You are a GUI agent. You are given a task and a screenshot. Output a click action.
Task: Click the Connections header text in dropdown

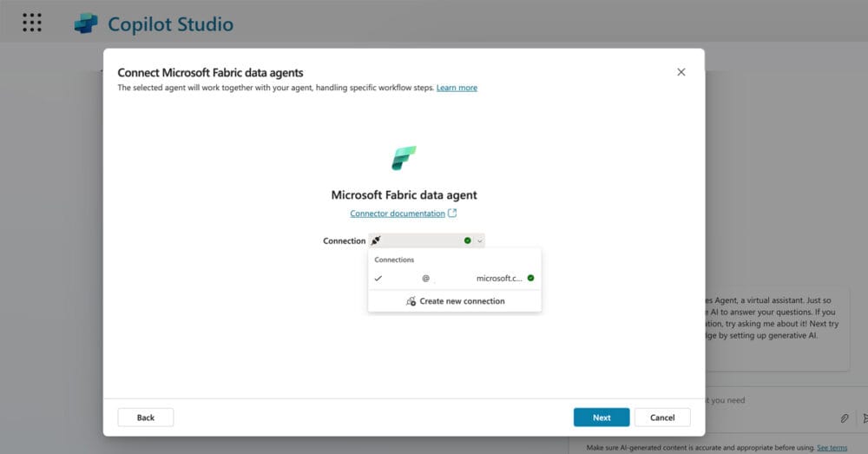(x=394, y=260)
